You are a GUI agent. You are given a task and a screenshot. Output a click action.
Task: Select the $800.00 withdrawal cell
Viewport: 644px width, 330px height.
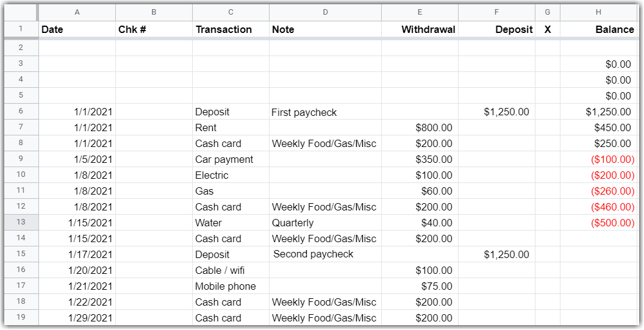pos(420,128)
